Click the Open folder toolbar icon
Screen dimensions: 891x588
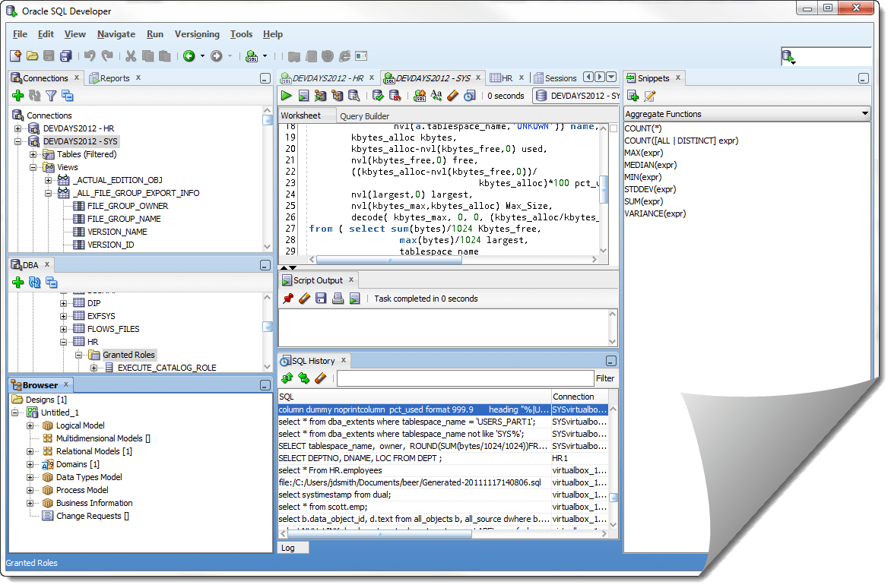[x=33, y=55]
